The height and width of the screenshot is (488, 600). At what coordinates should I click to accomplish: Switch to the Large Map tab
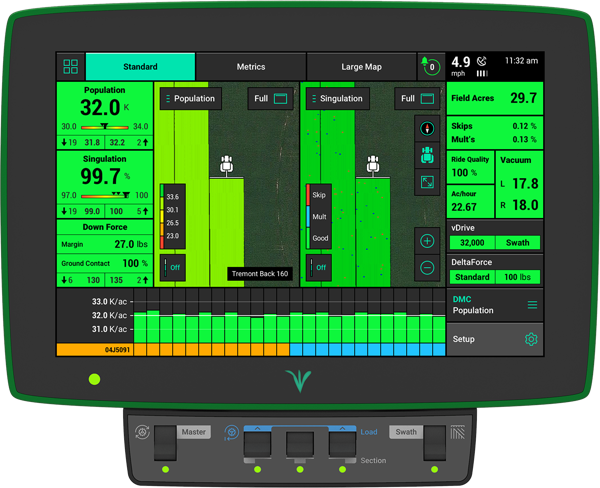[x=361, y=67]
